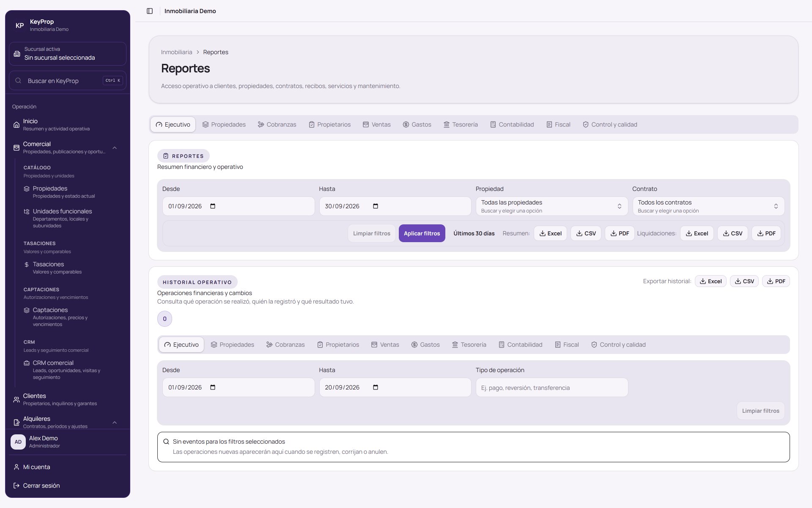This screenshot has width=812, height=508.
Task: Click the people icon beside Clientes
Action: point(16,400)
